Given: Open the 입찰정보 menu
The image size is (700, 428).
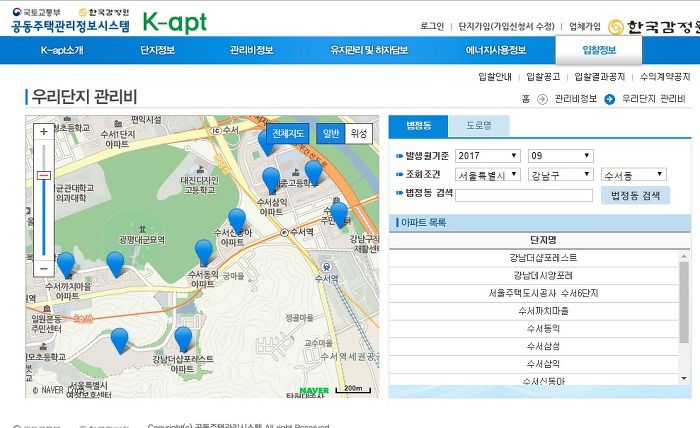Looking at the screenshot, I should (599, 50).
